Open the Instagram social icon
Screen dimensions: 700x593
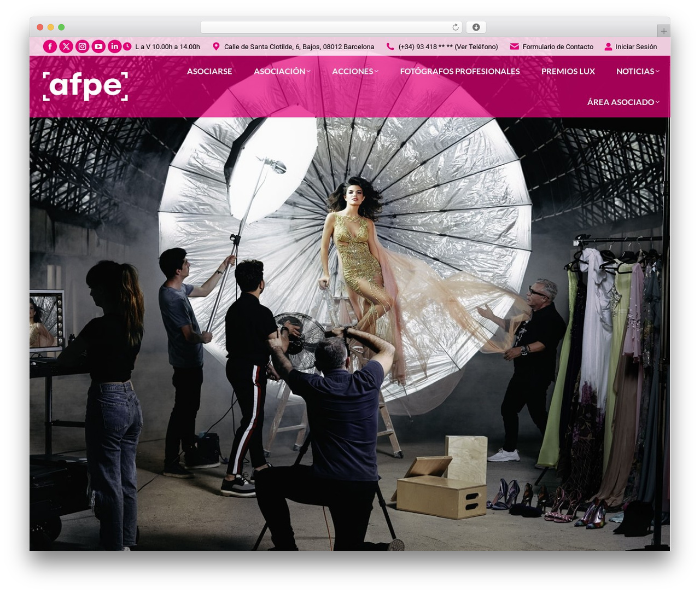[x=82, y=46]
